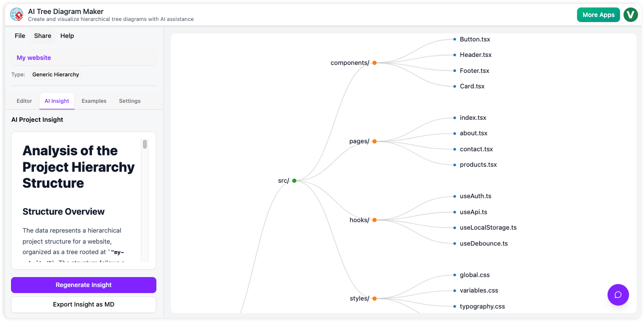Image resolution: width=644 pixels, height=322 pixels.
Task: Collapse the pages/ node
Action: pyautogui.click(x=374, y=141)
